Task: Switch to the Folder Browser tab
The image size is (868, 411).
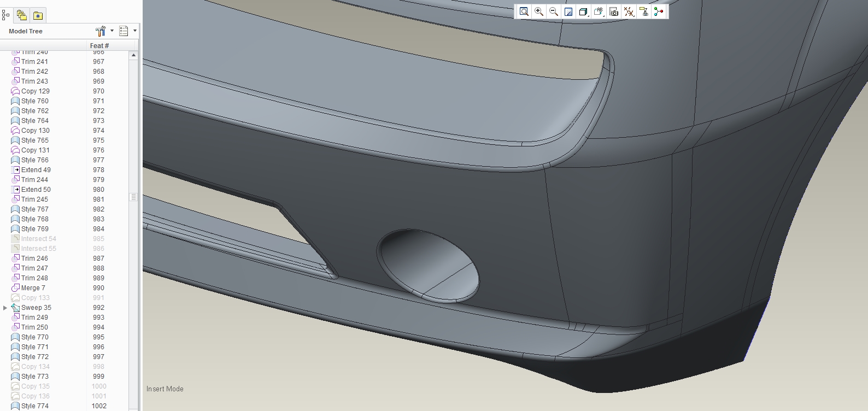Action: click(x=21, y=15)
